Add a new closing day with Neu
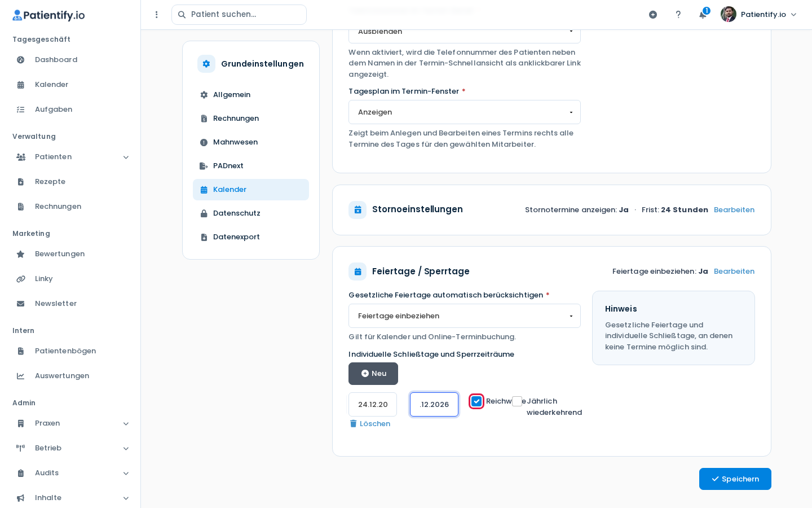Viewport: 812px width, 508px height. [373, 374]
